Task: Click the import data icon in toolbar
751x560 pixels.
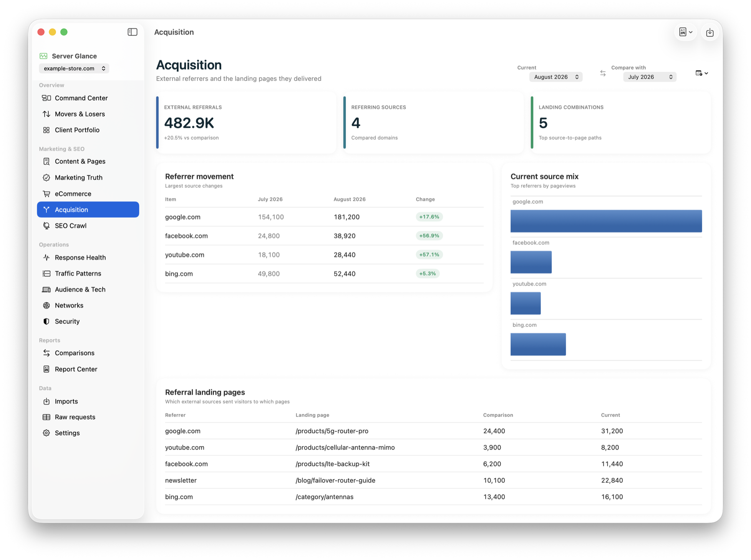Action: click(x=710, y=32)
